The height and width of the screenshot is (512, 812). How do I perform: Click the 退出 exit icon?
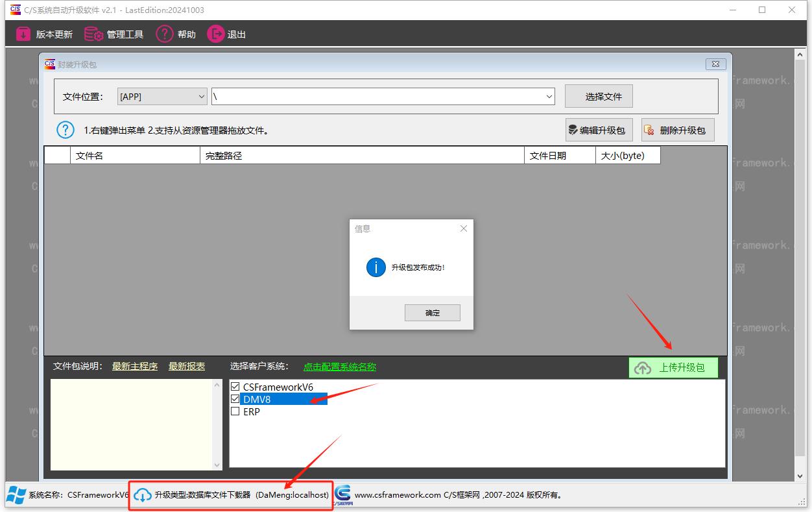[215, 34]
